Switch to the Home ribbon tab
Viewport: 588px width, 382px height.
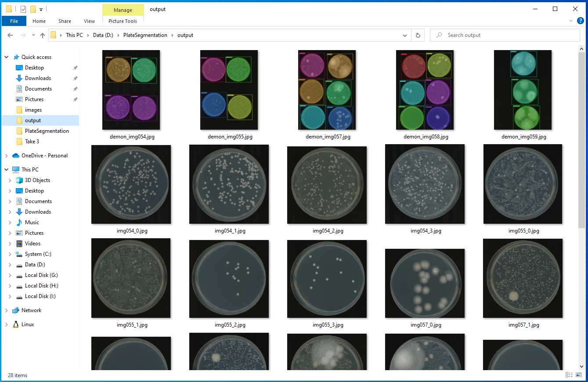(x=39, y=21)
